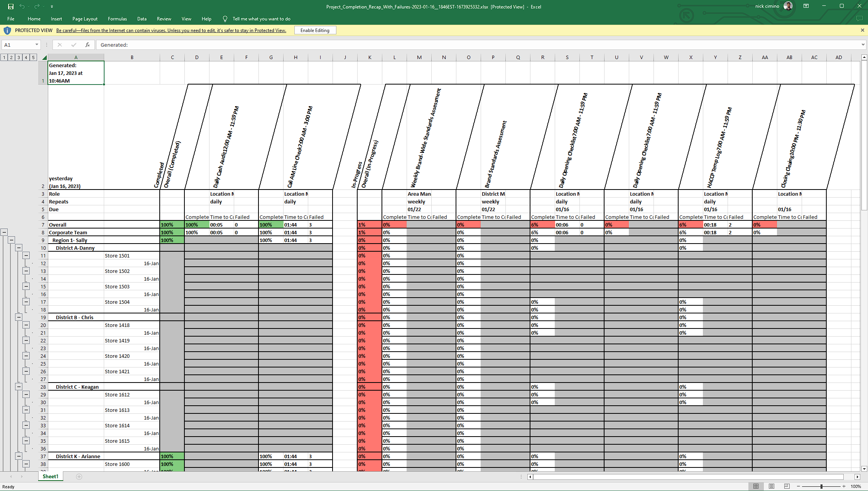Select outline level 3 button
Image resolution: width=868 pixels, height=491 pixels.
coord(19,58)
